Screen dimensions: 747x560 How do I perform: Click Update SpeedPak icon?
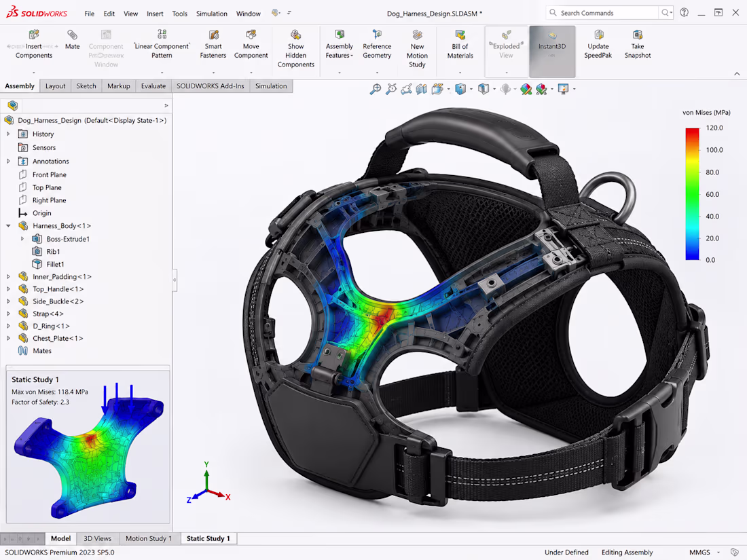pyautogui.click(x=599, y=35)
